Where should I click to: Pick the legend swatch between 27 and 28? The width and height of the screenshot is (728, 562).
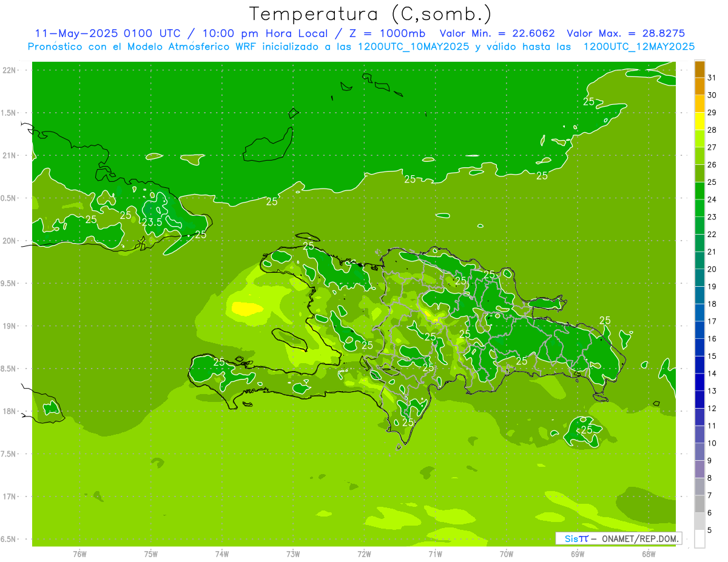699,139
